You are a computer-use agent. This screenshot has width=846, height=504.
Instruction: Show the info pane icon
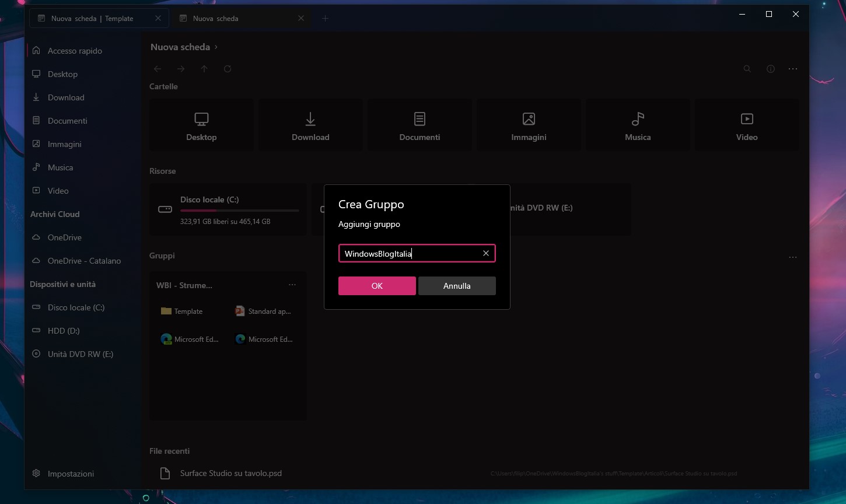click(771, 69)
